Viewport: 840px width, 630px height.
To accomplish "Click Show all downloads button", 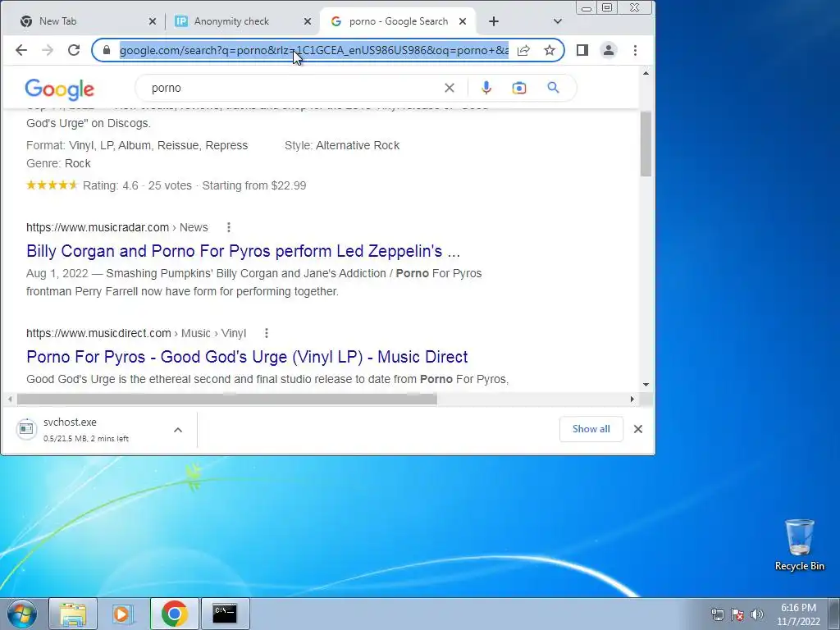I will 591,429.
